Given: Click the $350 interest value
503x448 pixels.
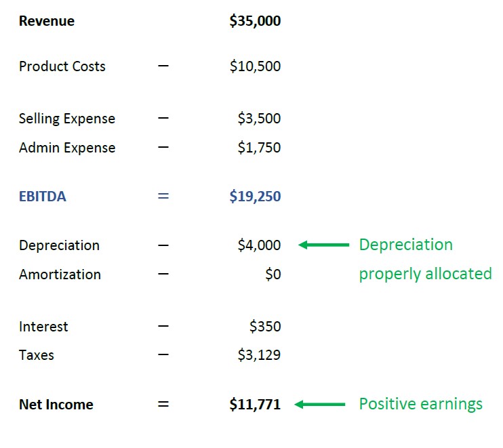Looking at the screenshot, I should click(x=265, y=327).
